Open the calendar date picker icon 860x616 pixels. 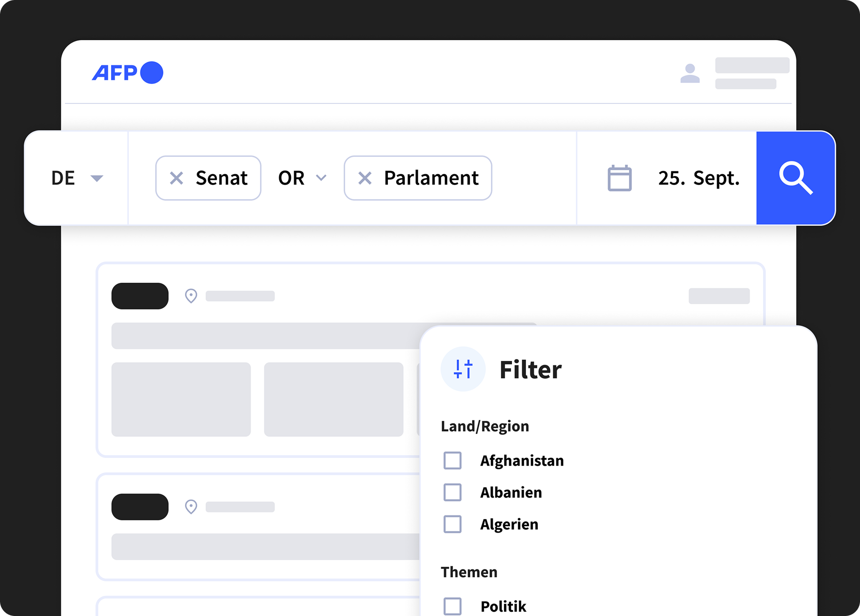(x=619, y=178)
